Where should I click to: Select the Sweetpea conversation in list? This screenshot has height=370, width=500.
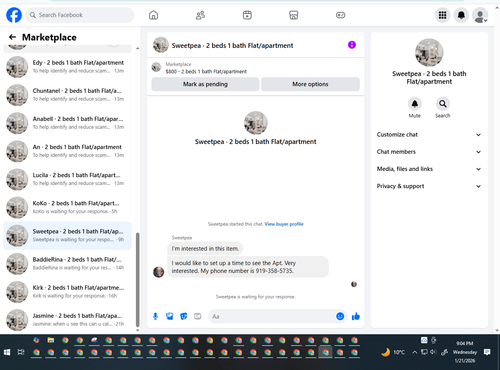[67, 235]
